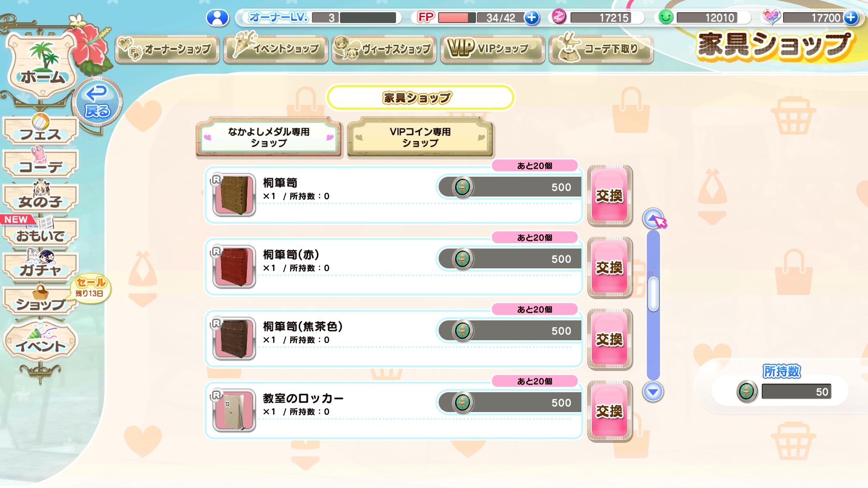Click the 戻る back arrow button
The width and height of the screenshot is (868, 488).
pos(97,102)
